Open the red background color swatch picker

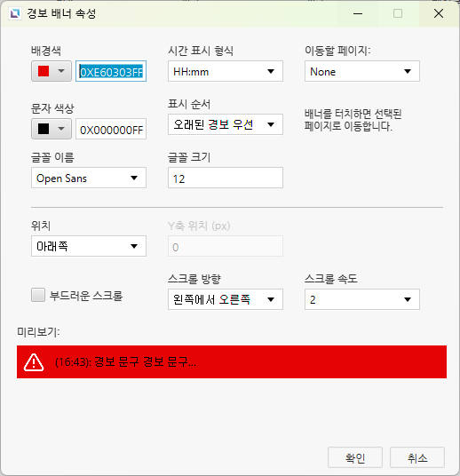[52, 71]
